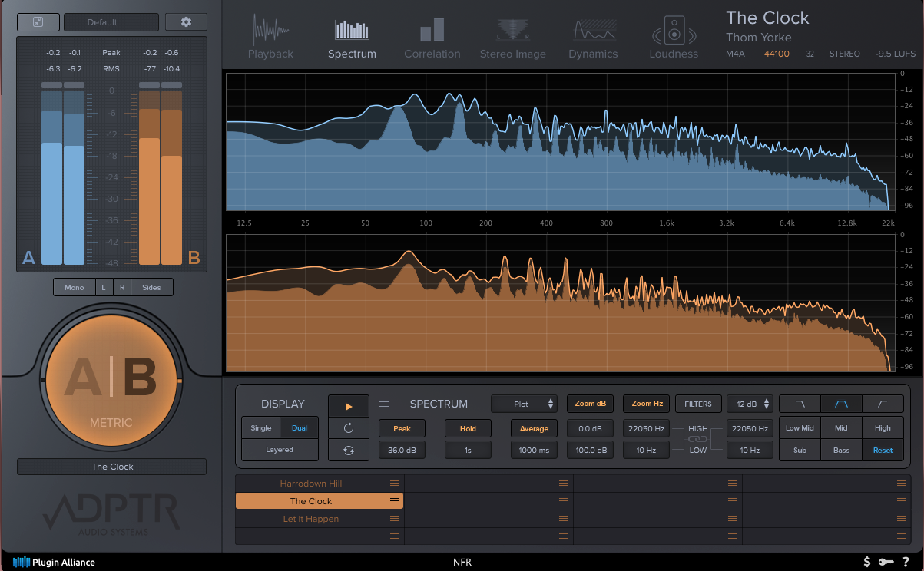This screenshot has height=571, width=924.
Task: Click the 10 Hz field right of LOW
Action: coord(750,451)
